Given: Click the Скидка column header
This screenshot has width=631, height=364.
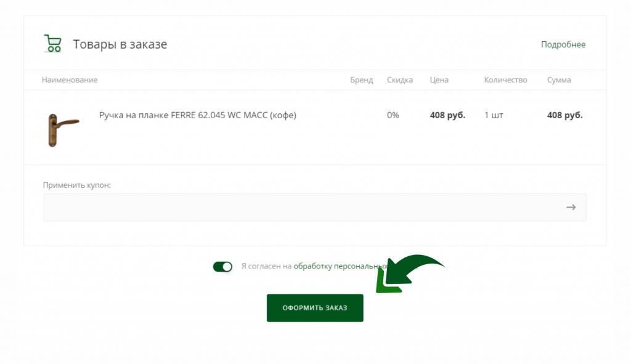Looking at the screenshot, I should [400, 80].
